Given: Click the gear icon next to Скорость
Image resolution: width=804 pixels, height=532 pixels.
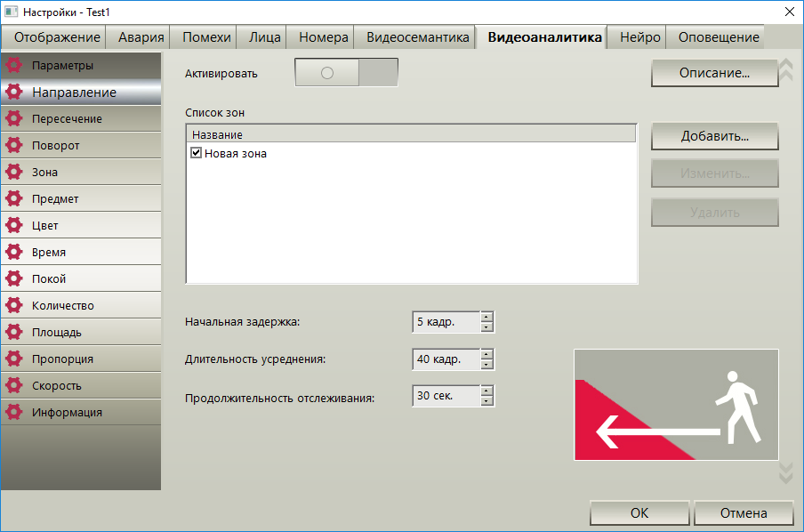Looking at the screenshot, I should [x=14, y=385].
